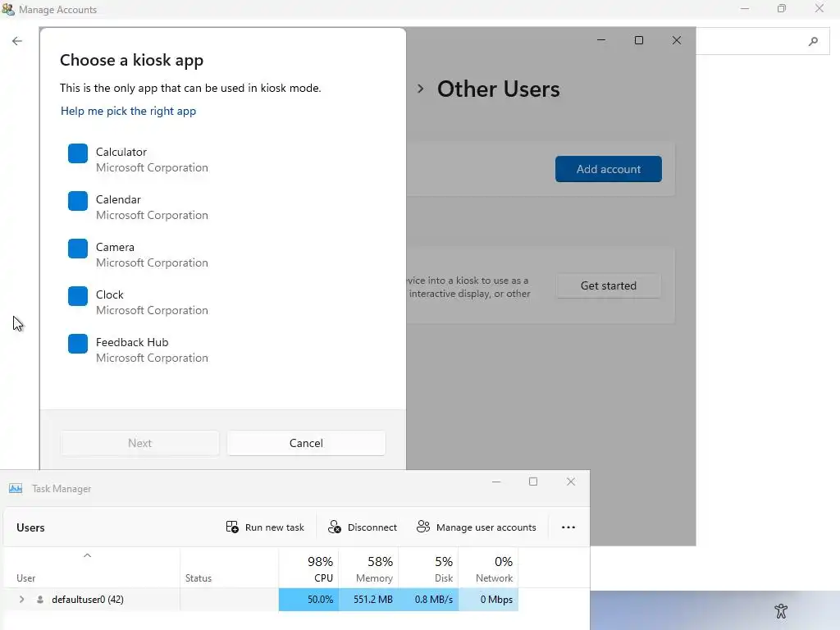The height and width of the screenshot is (630, 840).
Task: Click the Run new task label
Action: coord(274,527)
